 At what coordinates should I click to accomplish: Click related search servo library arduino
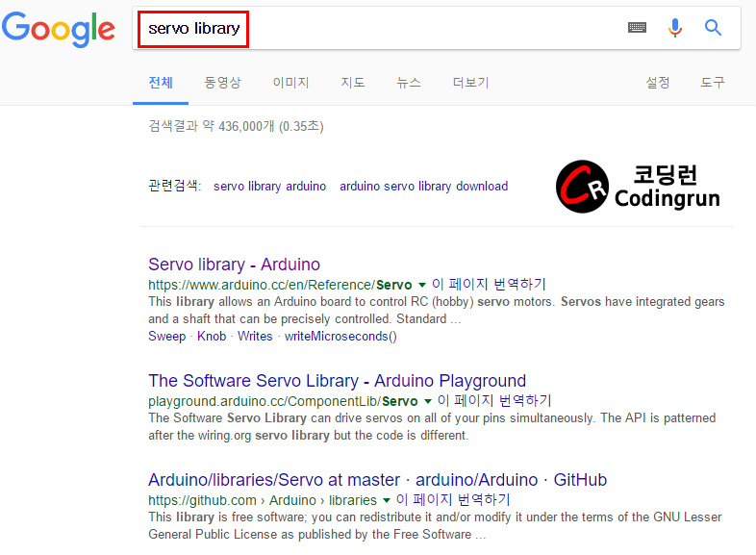[269, 187]
